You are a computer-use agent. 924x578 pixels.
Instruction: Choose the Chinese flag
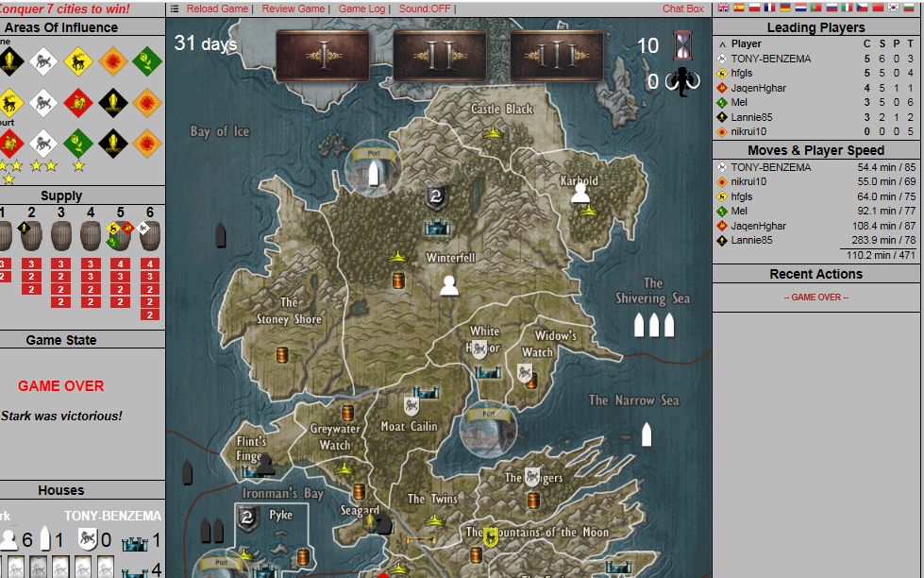point(878,8)
